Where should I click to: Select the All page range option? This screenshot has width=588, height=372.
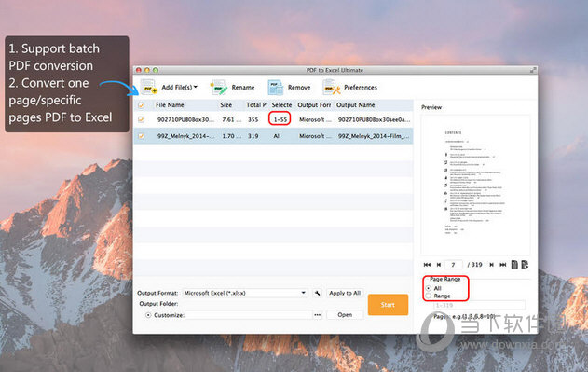pos(429,288)
